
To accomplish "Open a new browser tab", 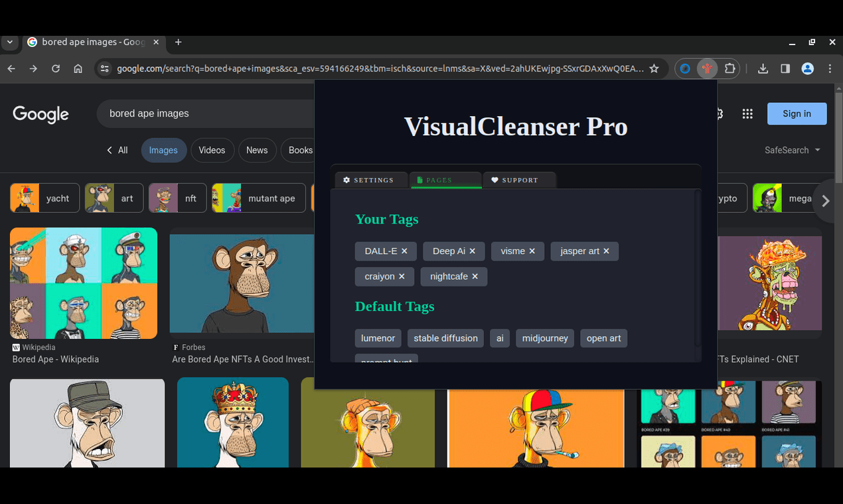I will coord(178,42).
